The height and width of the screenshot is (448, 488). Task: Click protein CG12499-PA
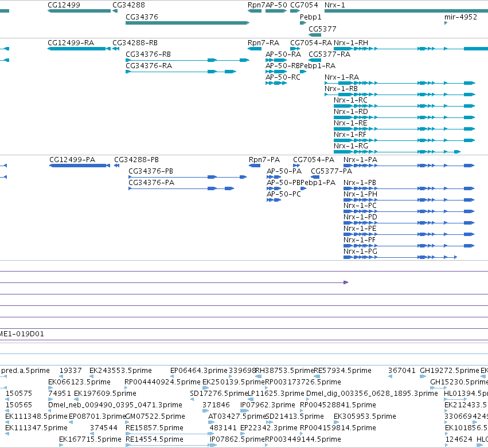pos(80,166)
